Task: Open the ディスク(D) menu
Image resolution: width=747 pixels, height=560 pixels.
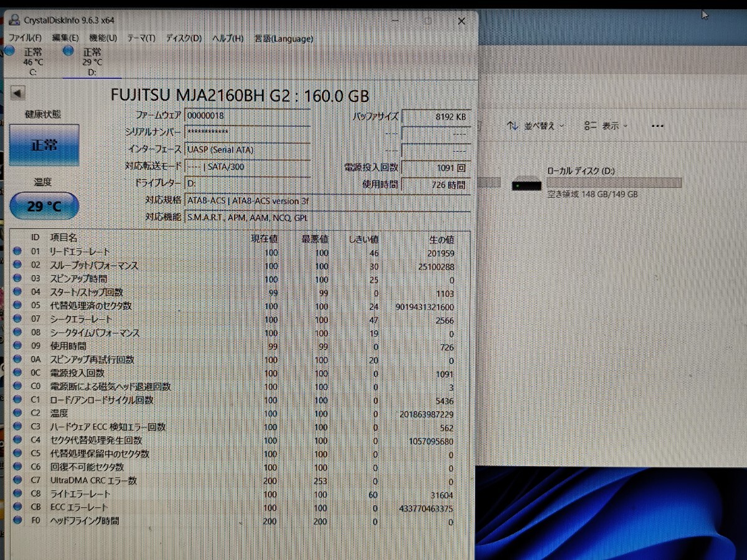Action: point(184,39)
